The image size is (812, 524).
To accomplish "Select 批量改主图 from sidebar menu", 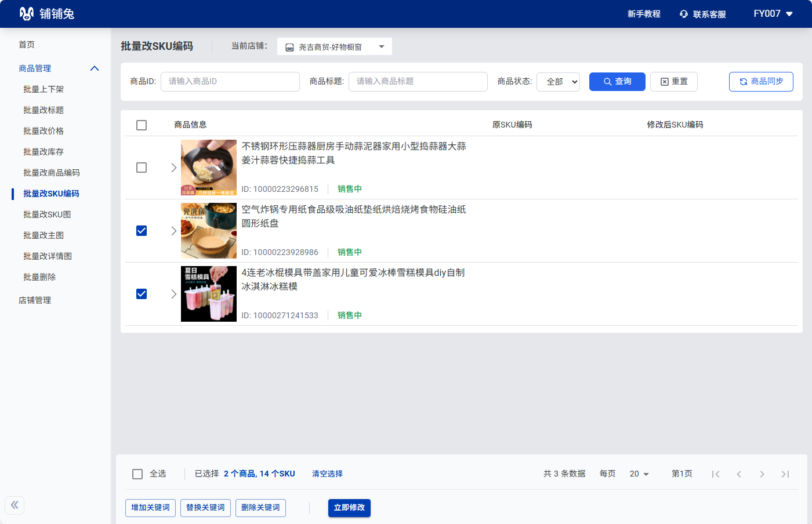I will pos(43,235).
